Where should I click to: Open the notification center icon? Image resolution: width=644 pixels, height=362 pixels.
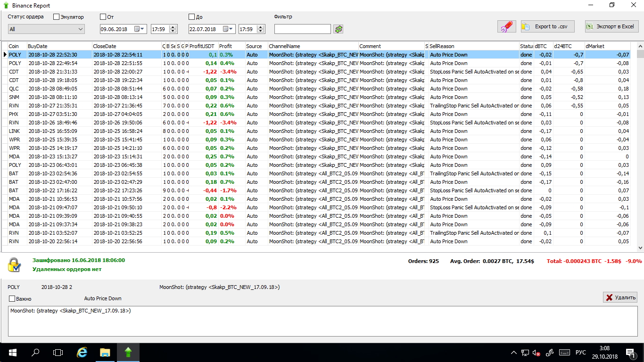[631, 353]
